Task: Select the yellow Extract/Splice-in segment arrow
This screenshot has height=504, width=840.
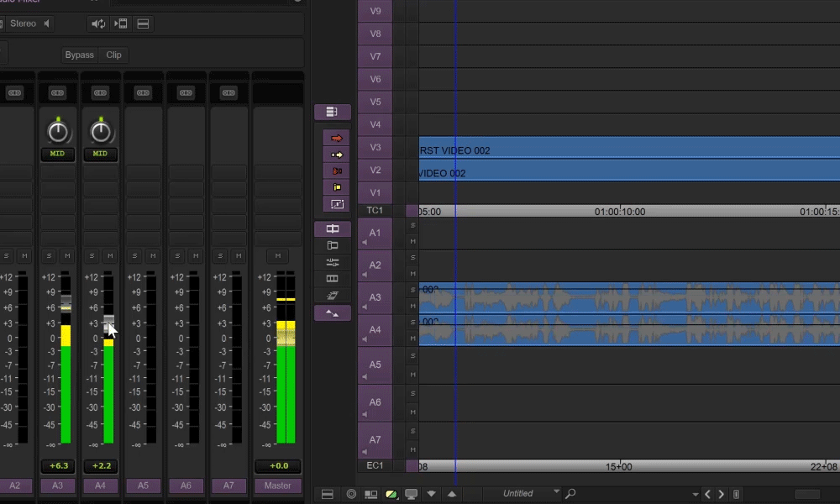Action: (337, 155)
